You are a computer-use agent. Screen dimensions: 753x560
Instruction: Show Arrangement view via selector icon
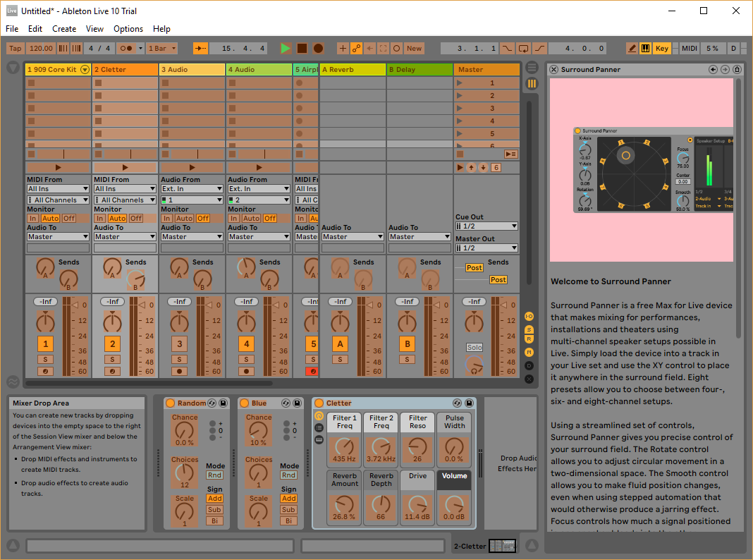coord(532,68)
